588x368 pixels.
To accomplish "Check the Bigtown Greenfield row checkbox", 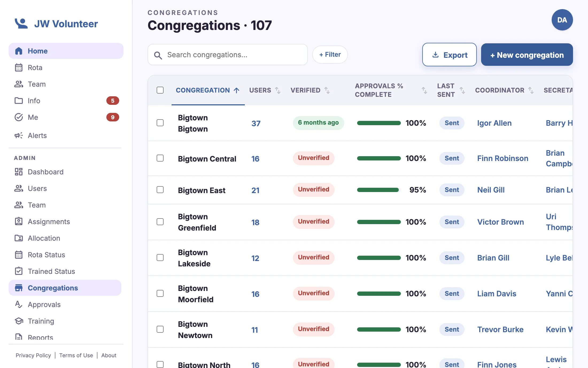I will [x=160, y=222].
